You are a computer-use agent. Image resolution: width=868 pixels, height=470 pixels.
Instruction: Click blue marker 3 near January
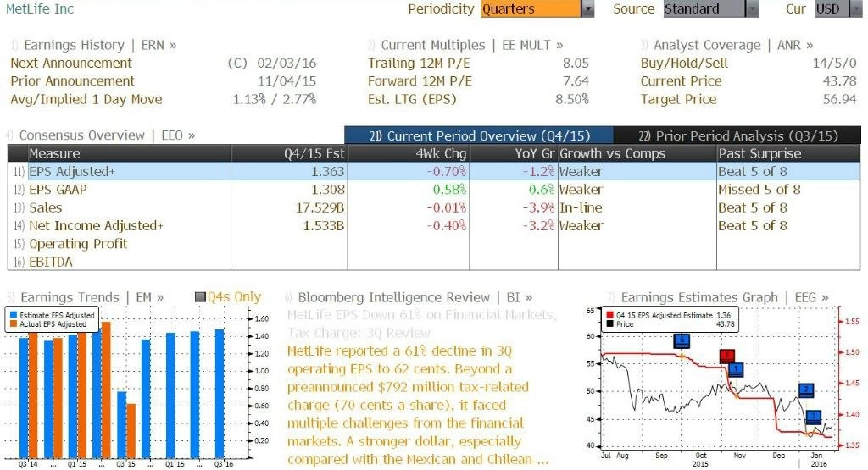(813, 417)
